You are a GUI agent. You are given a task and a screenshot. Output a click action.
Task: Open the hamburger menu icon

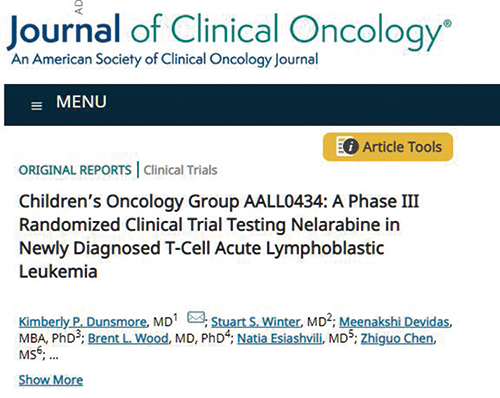coord(36,106)
